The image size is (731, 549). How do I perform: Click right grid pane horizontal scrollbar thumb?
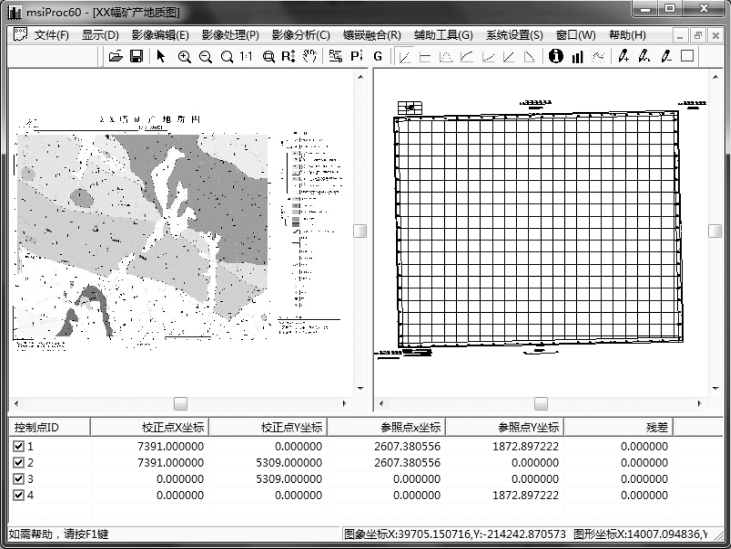(541, 404)
